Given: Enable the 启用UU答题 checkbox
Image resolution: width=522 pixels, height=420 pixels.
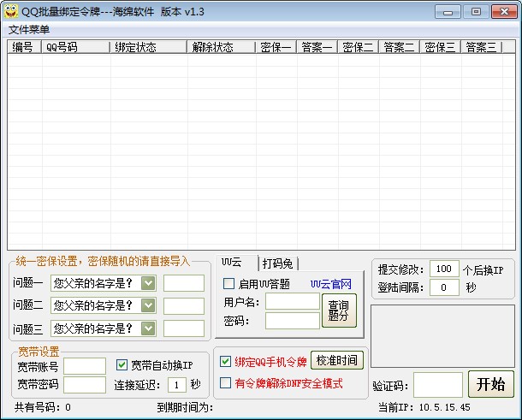Looking at the screenshot, I should click(229, 284).
